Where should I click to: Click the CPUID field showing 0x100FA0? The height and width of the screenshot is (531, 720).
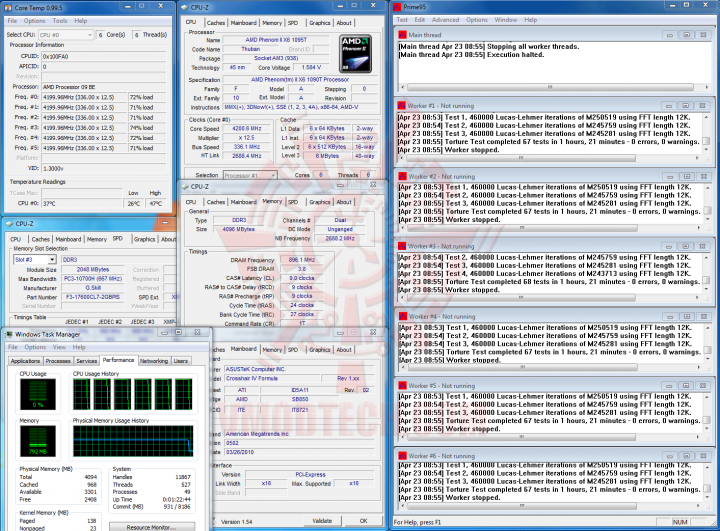(x=103, y=56)
